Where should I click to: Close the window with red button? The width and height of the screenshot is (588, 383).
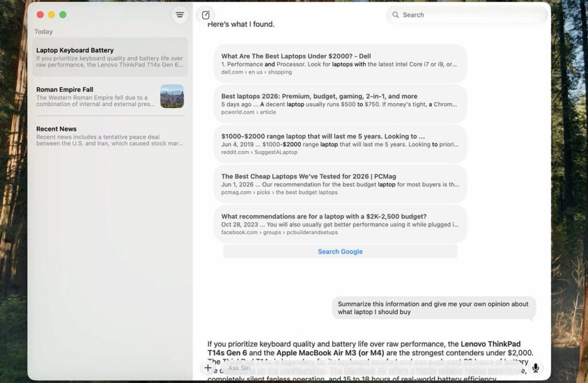pos(40,14)
